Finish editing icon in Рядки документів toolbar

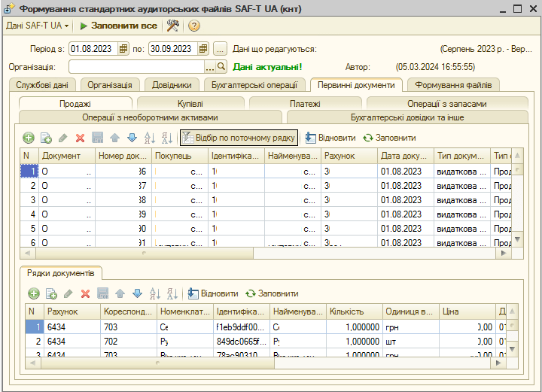(x=103, y=293)
